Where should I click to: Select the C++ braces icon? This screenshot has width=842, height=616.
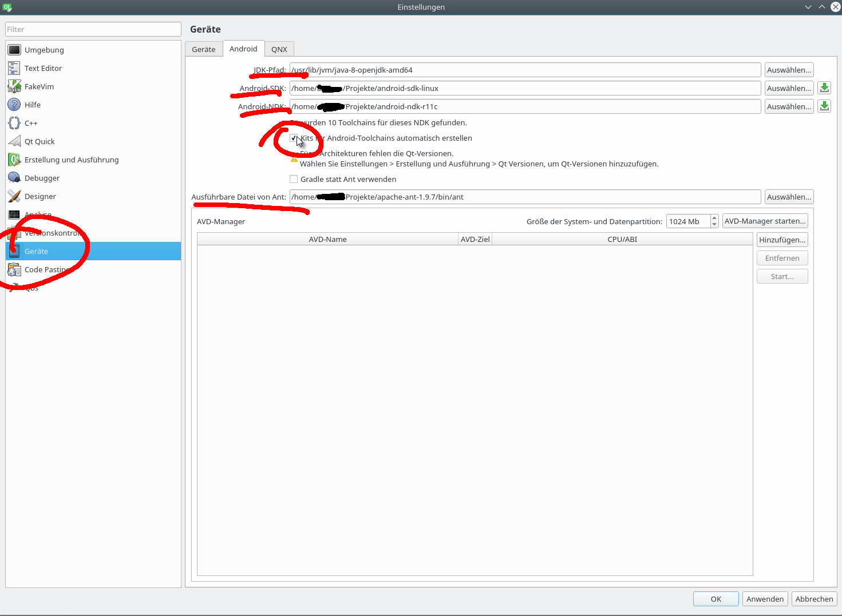pyautogui.click(x=14, y=123)
